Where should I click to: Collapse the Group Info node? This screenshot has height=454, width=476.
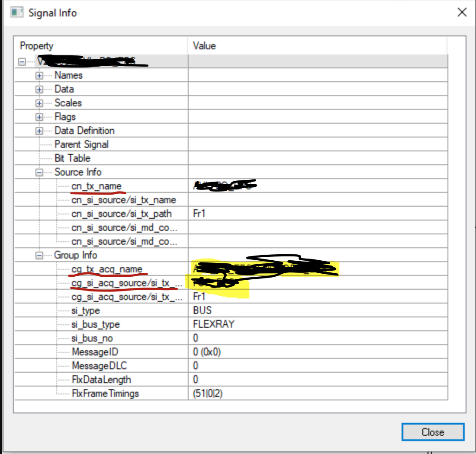pyautogui.click(x=39, y=256)
